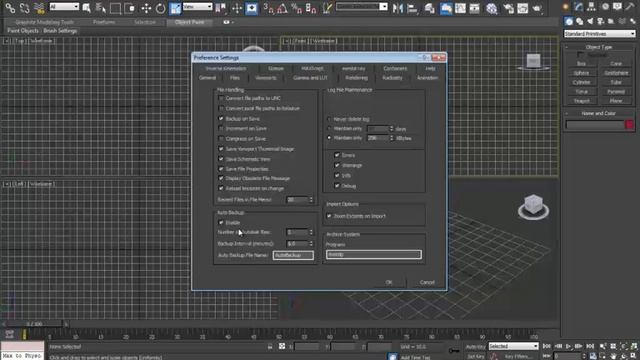The height and width of the screenshot is (360, 640).
Task: Create a Box primitive
Action: tap(581, 64)
